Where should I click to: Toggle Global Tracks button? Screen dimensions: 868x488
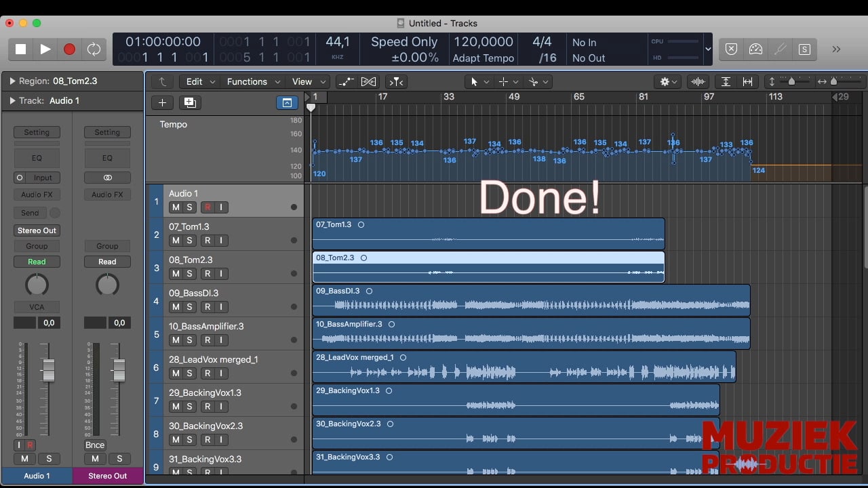click(x=287, y=102)
